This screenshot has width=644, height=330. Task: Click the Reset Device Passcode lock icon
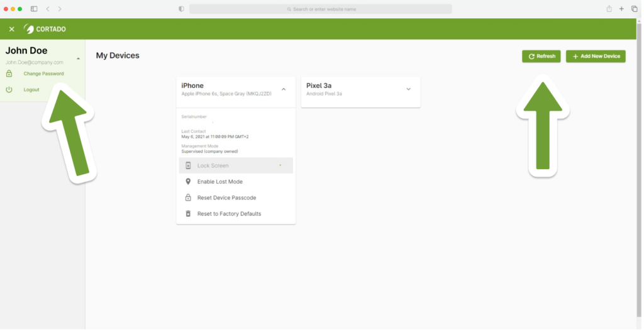pos(188,197)
